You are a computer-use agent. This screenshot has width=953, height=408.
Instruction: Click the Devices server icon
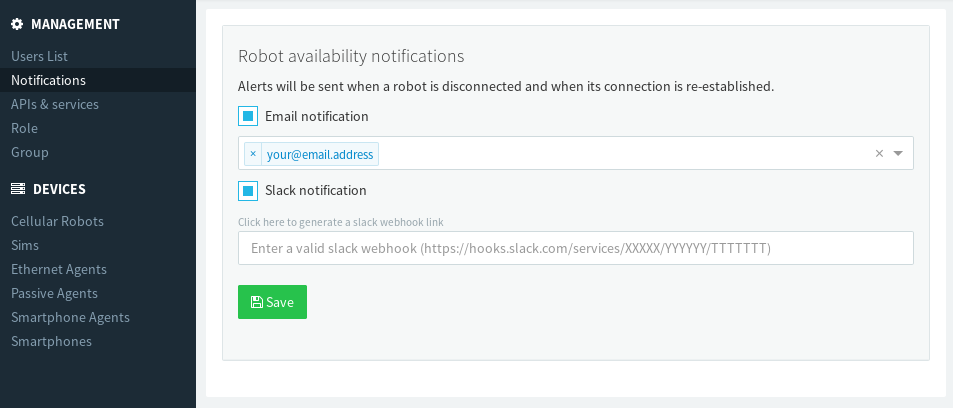17,189
